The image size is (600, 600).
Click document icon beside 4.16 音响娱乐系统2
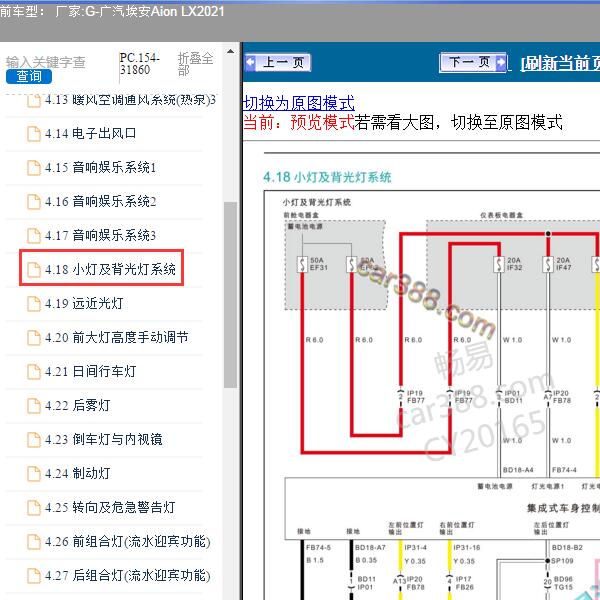[34, 202]
